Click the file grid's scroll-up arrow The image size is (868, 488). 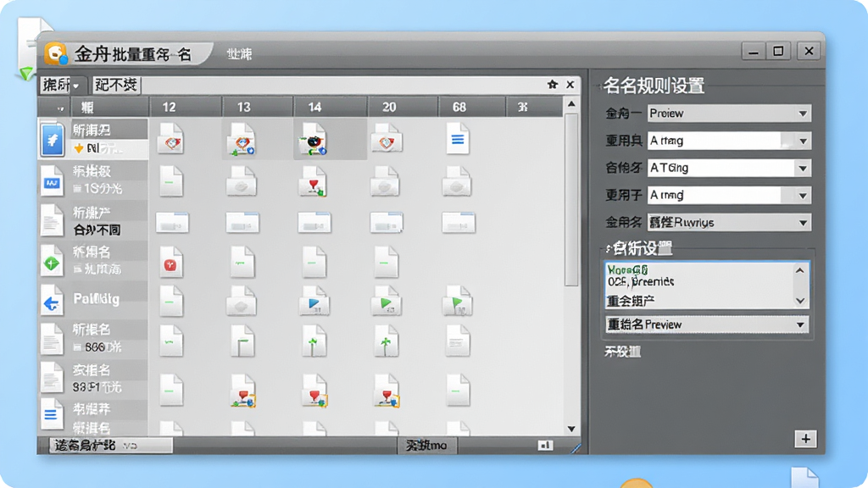(571, 104)
